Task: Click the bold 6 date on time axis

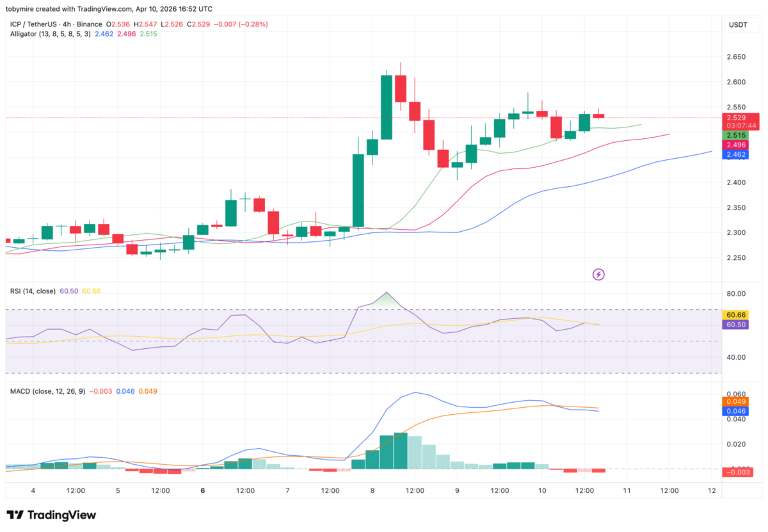Action: (x=202, y=491)
